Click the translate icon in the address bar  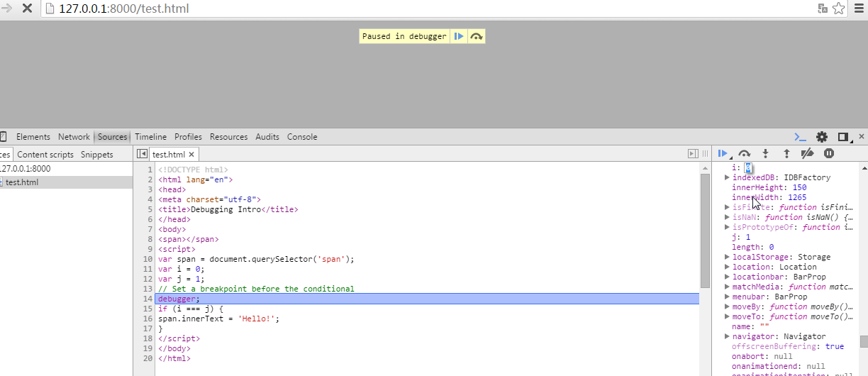point(823,9)
